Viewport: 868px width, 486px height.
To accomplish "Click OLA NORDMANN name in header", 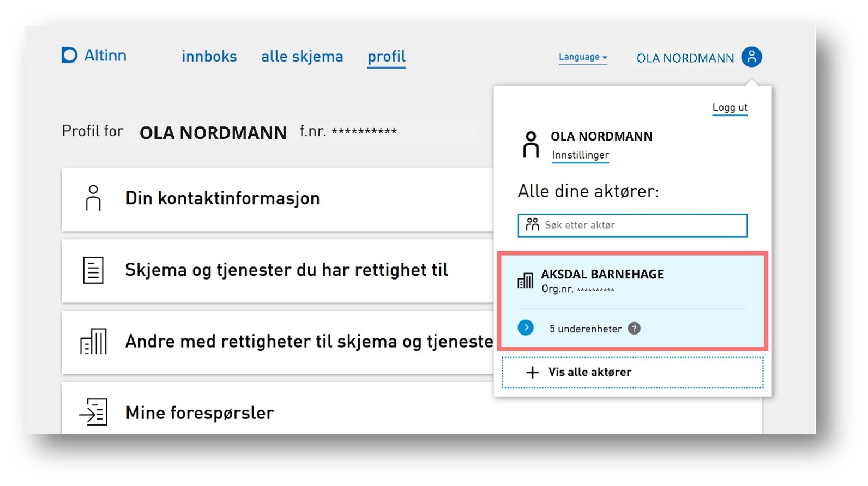I will tap(685, 58).
